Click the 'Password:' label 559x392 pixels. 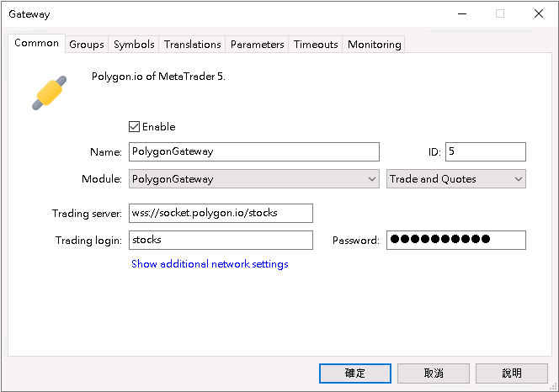356,241
